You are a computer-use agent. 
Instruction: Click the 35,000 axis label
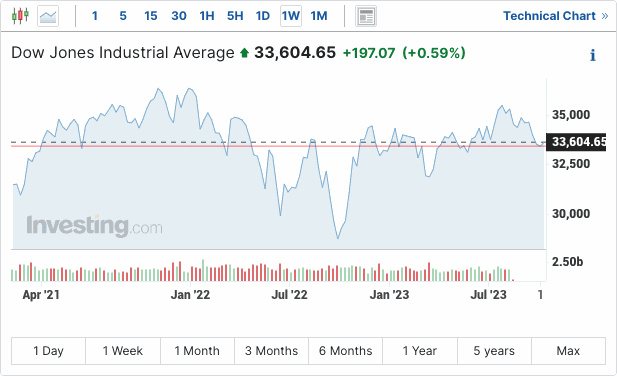click(x=571, y=115)
